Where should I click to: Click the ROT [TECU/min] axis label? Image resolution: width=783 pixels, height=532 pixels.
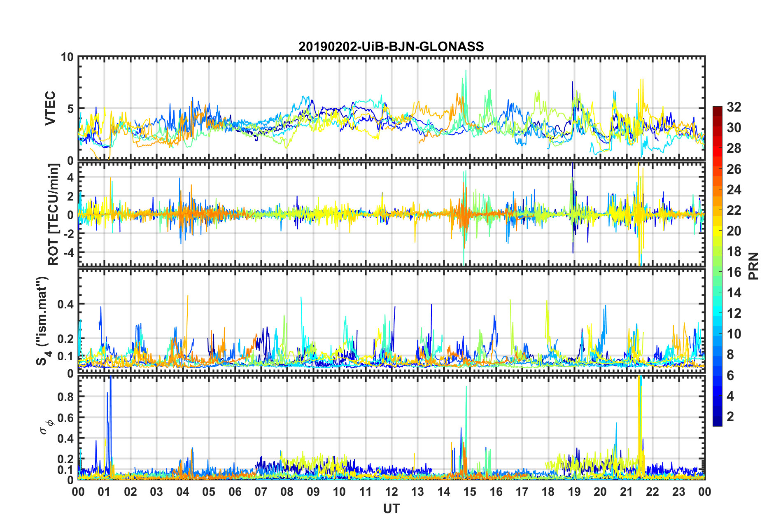tap(54, 214)
